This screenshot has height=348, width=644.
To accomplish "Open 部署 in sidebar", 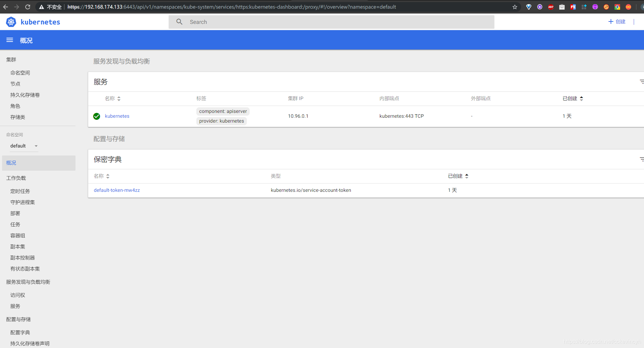I will 15,213.
